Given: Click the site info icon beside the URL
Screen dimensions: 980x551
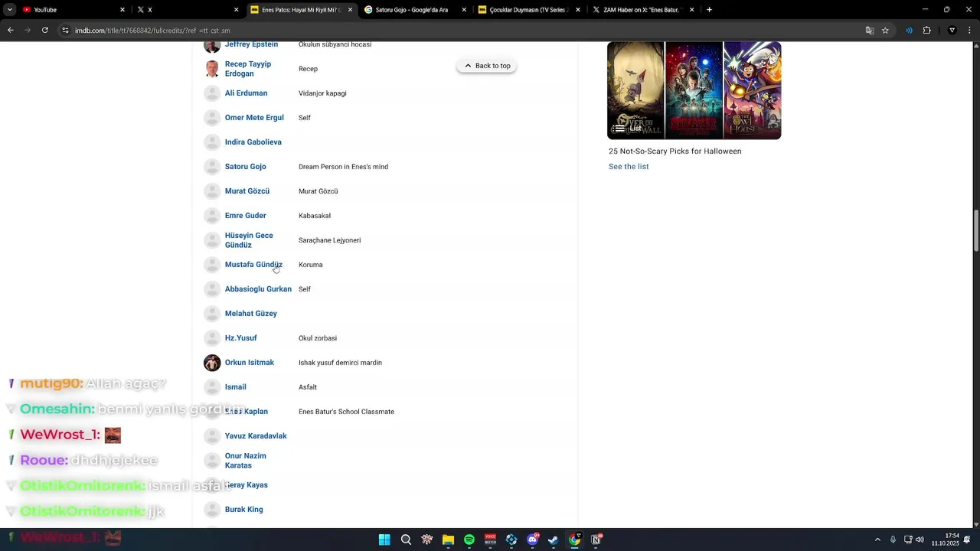Looking at the screenshot, I should point(66,31).
